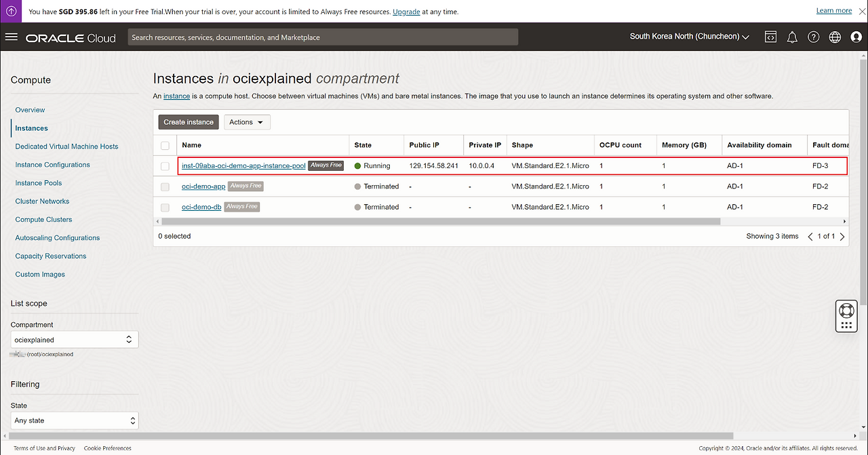Select the inst-09aba instance pool row checkbox
The height and width of the screenshot is (455, 868).
point(165,166)
